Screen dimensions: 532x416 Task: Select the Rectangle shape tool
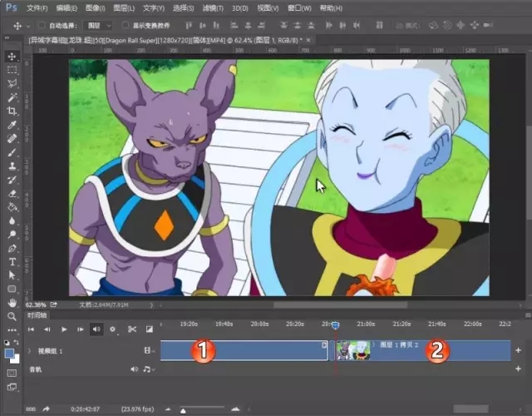click(x=12, y=289)
